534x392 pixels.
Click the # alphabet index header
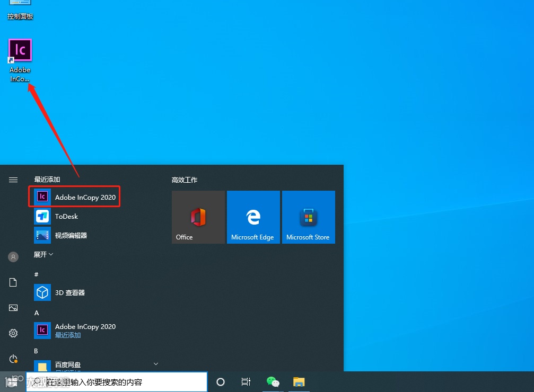(x=37, y=274)
